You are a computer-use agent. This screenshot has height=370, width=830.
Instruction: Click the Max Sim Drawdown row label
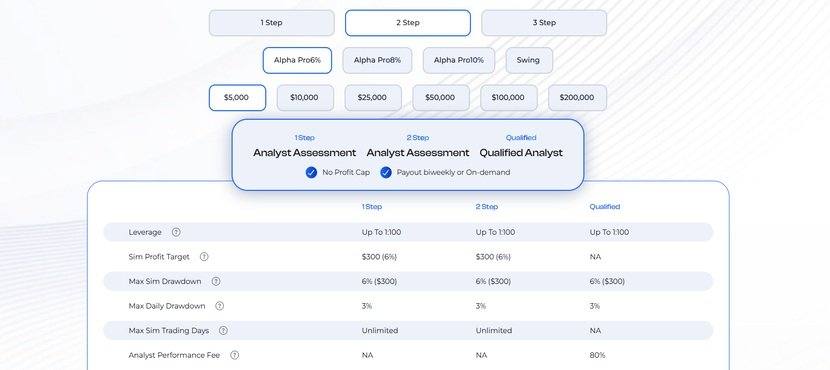click(165, 282)
